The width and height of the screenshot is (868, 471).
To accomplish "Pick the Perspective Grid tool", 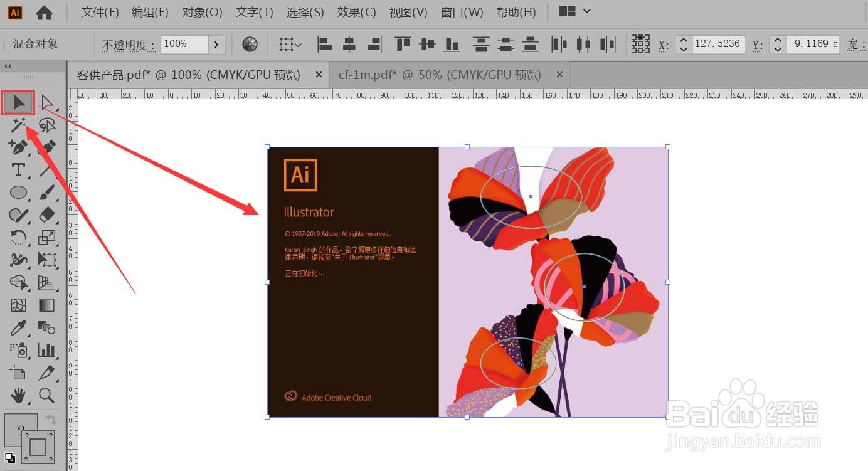I will (x=47, y=283).
